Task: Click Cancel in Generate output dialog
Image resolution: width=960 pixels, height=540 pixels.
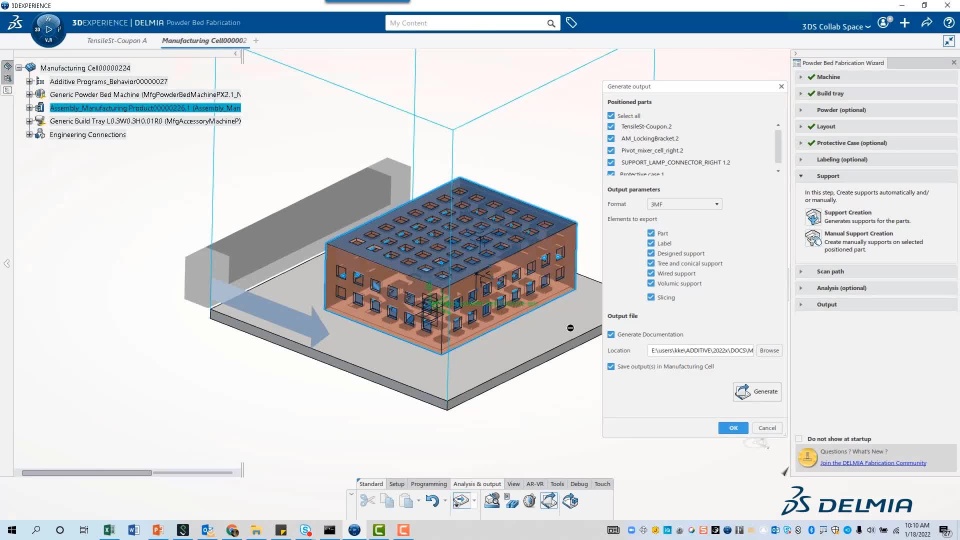Action: tap(767, 428)
